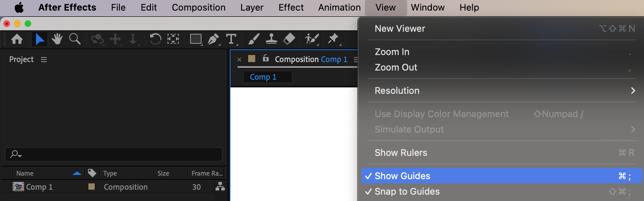This screenshot has width=644, height=201.
Task: Click the Comp 1 label color swatch
Action: (92, 187)
